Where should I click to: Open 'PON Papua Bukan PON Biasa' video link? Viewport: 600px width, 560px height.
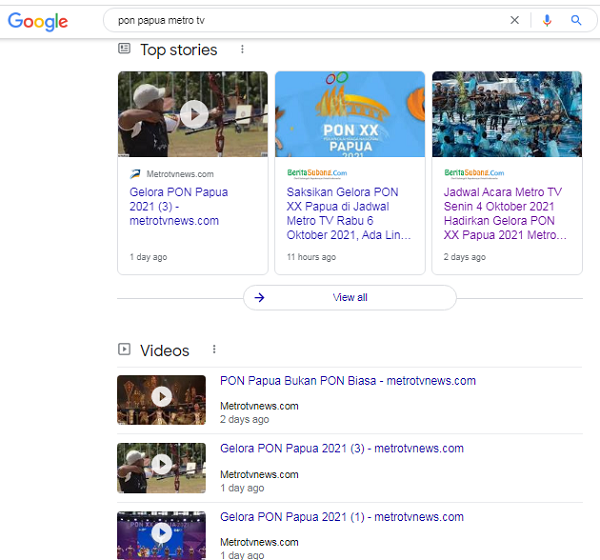pos(347,381)
